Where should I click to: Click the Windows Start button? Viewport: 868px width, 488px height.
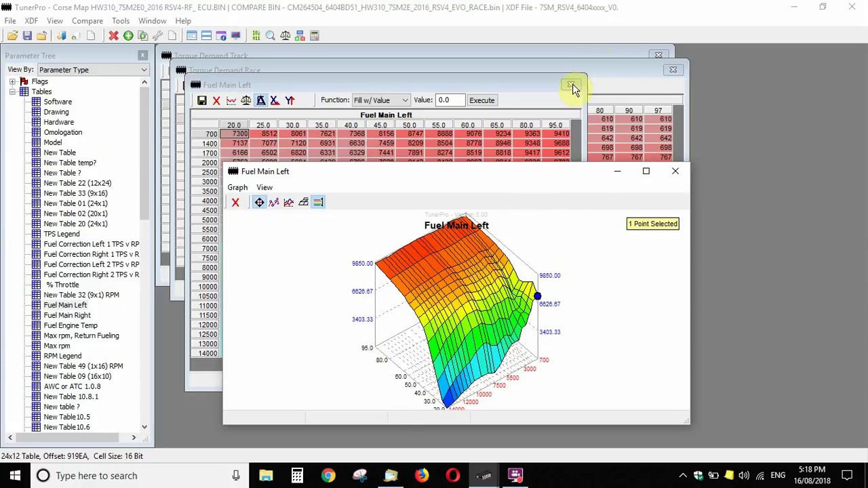click(15, 475)
